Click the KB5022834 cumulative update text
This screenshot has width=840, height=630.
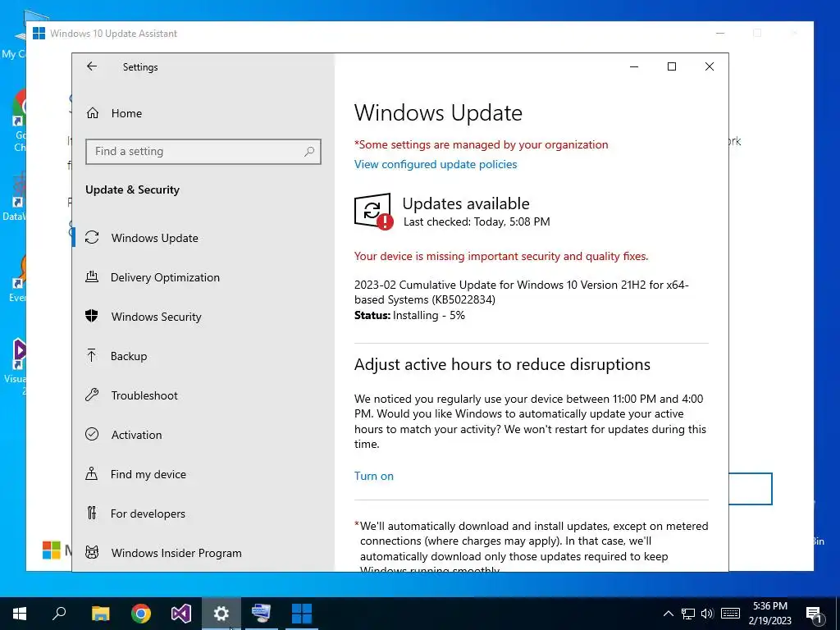521,292
